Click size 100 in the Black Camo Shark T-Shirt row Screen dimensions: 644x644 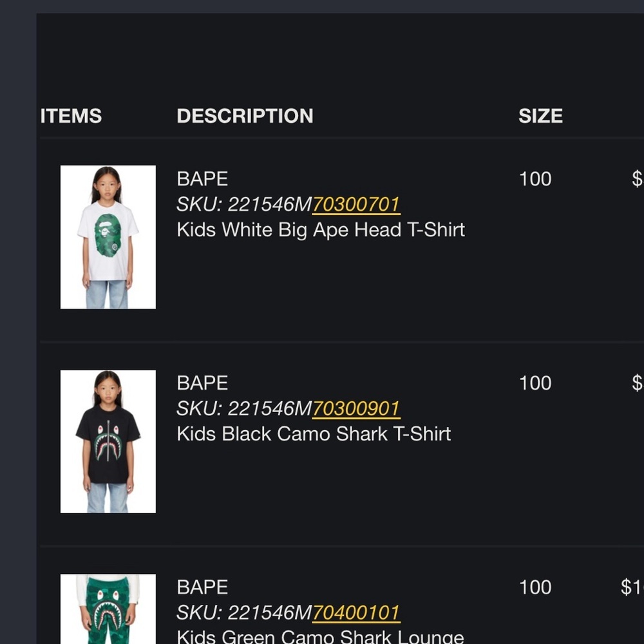(x=535, y=383)
